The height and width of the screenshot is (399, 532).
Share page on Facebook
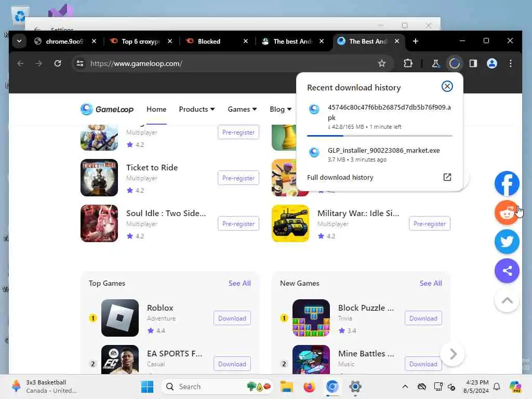pyautogui.click(x=507, y=183)
